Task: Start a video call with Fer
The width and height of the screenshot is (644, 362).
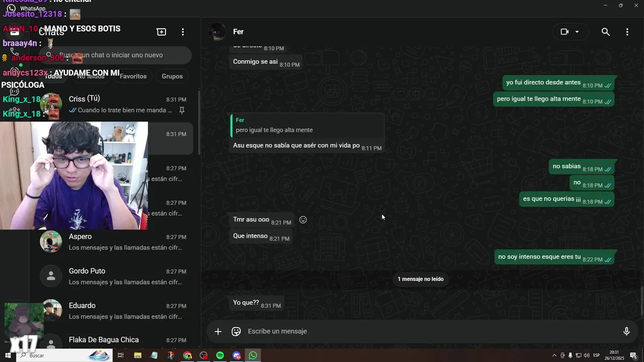Action: (565, 32)
